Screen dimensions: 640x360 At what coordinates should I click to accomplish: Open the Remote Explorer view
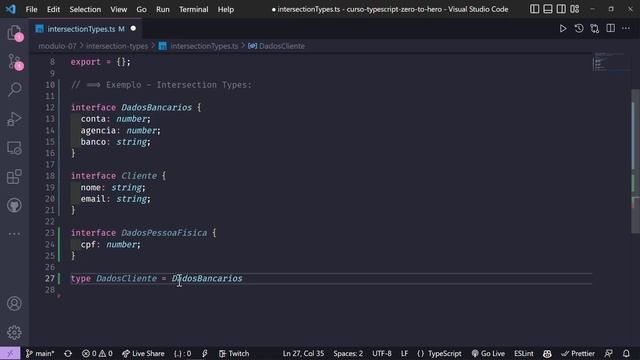coord(14,148)
